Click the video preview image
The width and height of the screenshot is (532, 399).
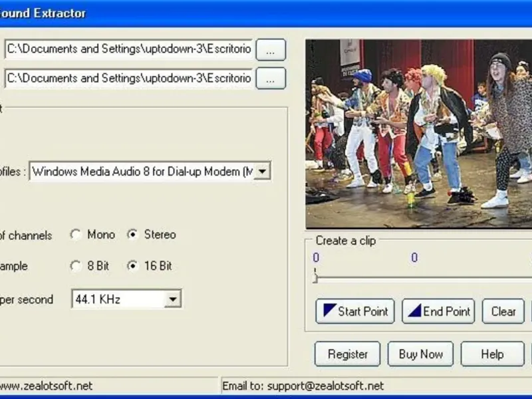[x=419, y=134]
